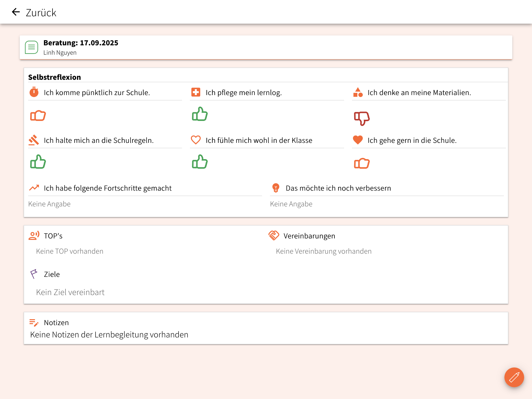Click the green Beratung note icon
The width and height of the screenshot is (532, 399).
[32, 47]
